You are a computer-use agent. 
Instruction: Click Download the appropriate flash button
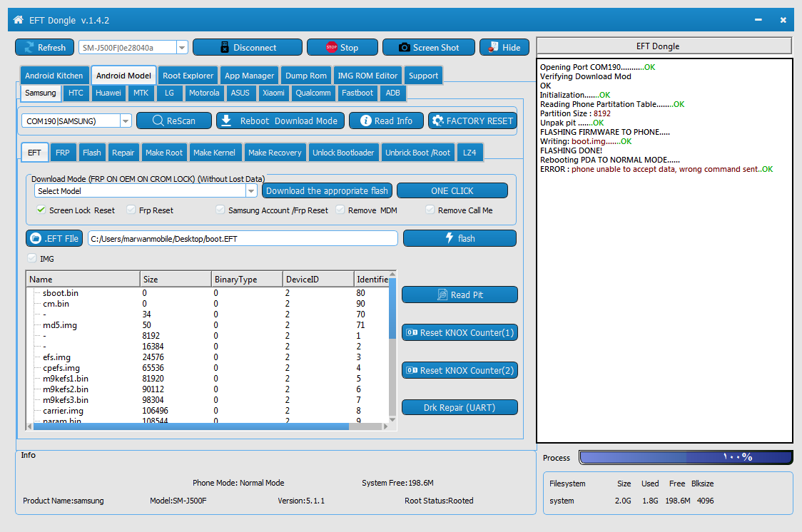click(327, 190)
